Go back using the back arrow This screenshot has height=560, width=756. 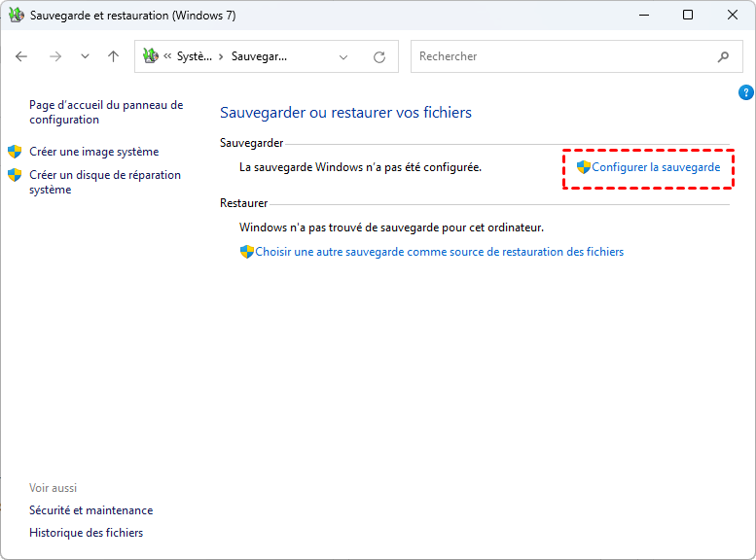pos(21,56)
